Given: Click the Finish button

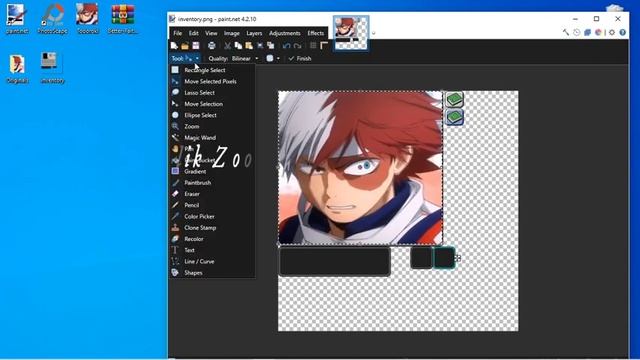Looking at the screenshot, I should point(300,58).
